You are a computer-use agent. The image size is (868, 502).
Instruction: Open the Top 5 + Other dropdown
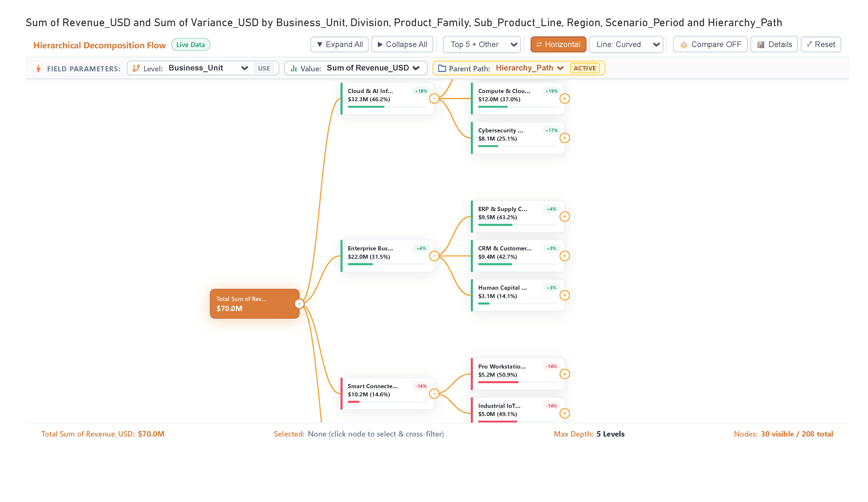point(481,44)
